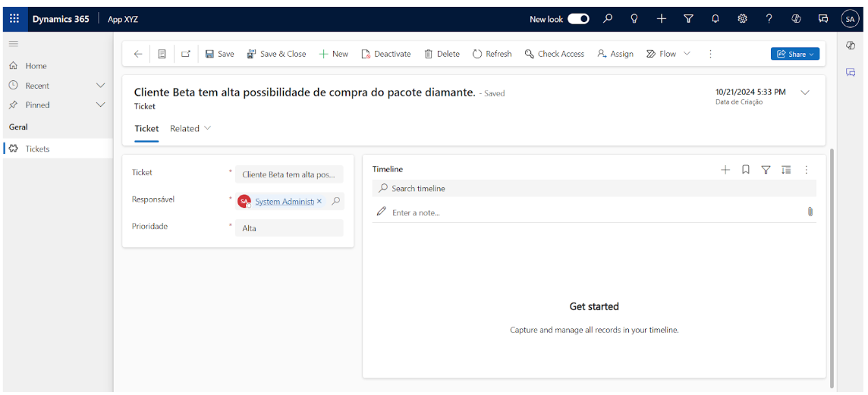Open the app launcher waffle icon
Screen dimensions: 868x395
point(14,19)
